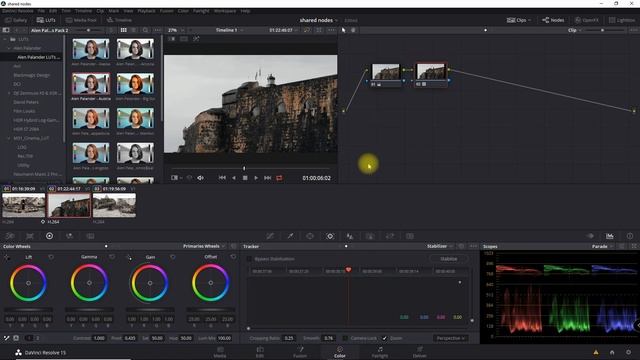Toggle the LUTs panel button
Image resolution: width=640 pixels, height=360 pixels.
point(46,20)
